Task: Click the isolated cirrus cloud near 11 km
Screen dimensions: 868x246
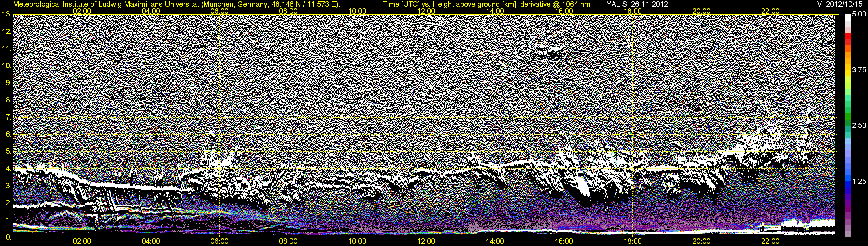Action: [549, 51]
